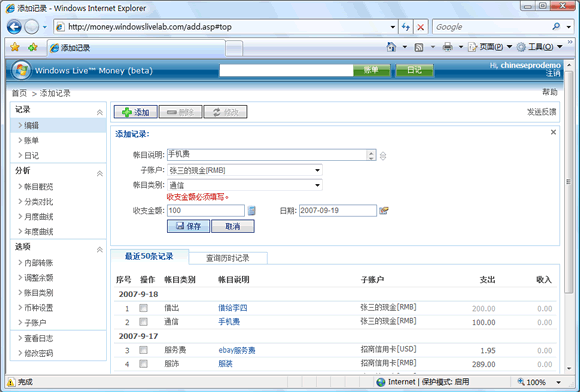Click green 账单 button in header

pyautogui.click(x=371, y=70)
